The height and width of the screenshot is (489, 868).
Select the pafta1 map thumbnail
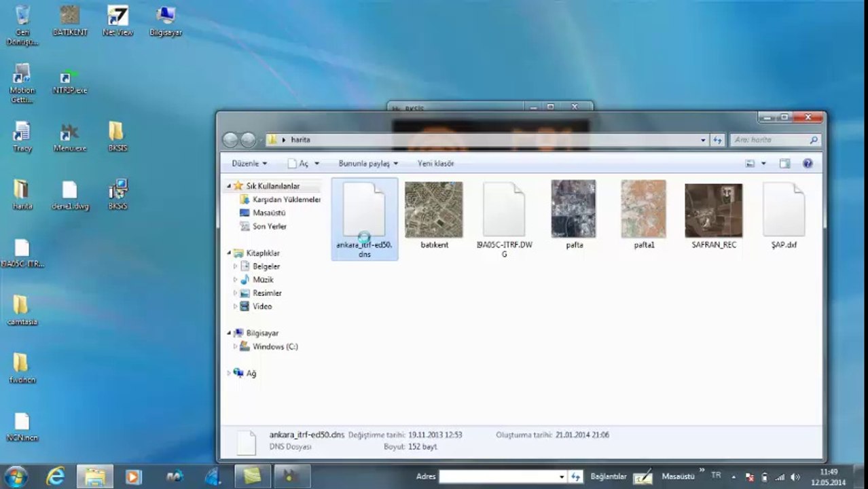(643, 215)
